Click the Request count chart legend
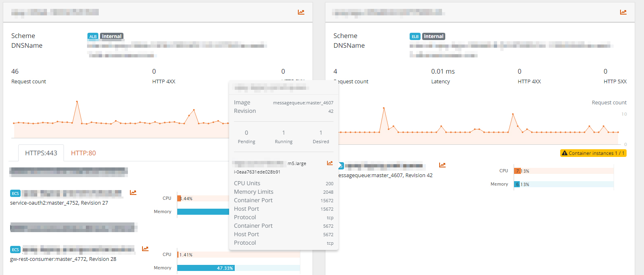Viewport: 644px width, 275px height. 609,103
